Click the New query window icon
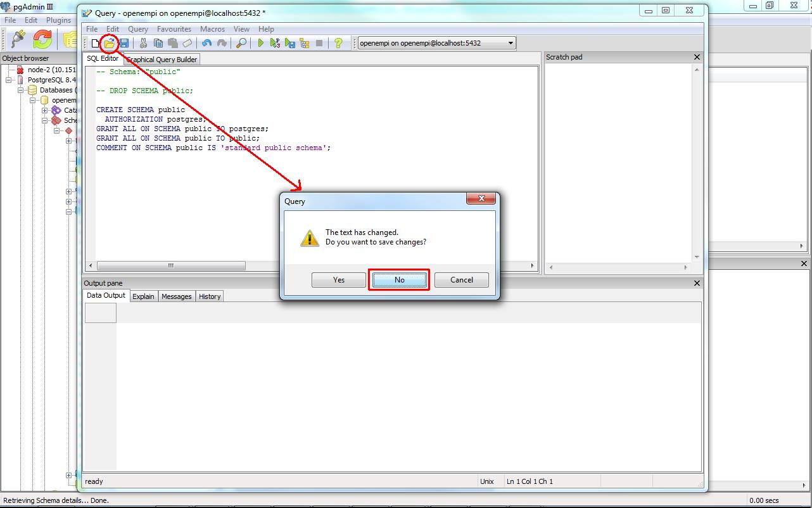Image resolution: width=812 pixels, height=508 pixels. point(95,43)
